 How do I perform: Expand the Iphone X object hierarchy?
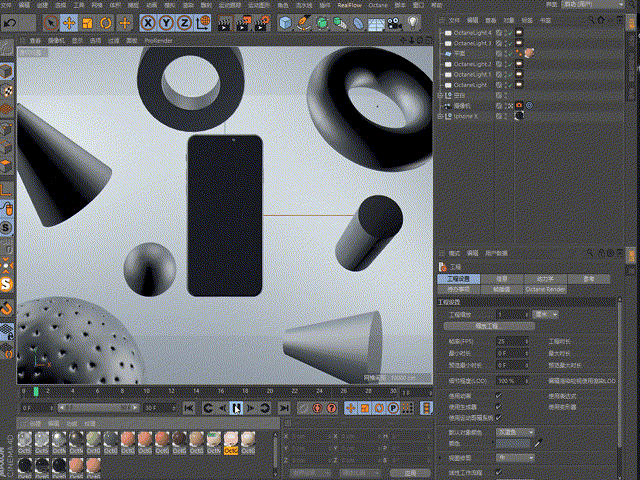pos(440,116)
